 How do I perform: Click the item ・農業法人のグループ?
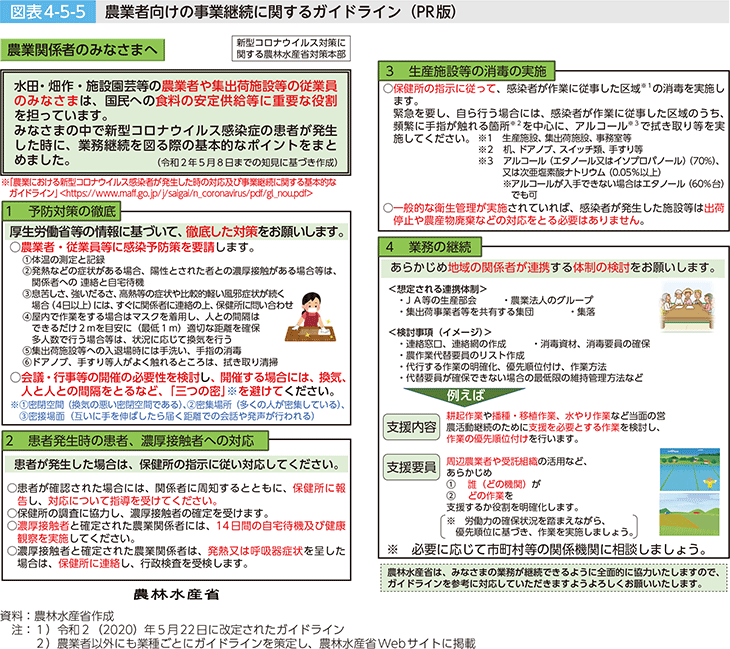[548, 300]
